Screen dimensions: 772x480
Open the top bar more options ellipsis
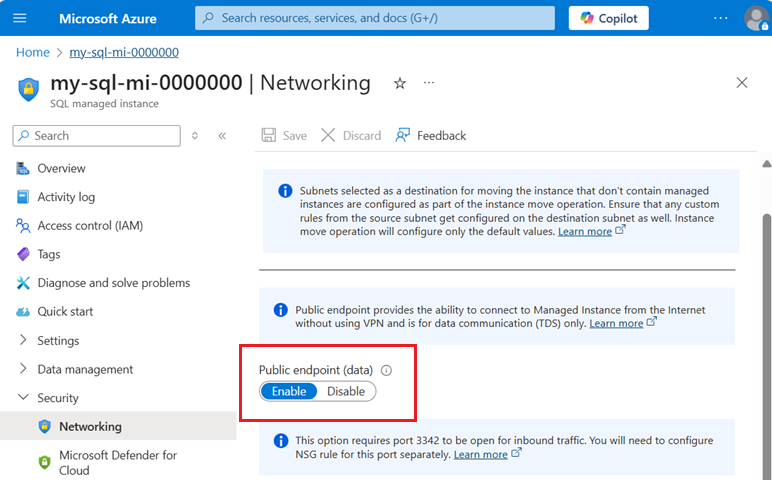(720, 18)
